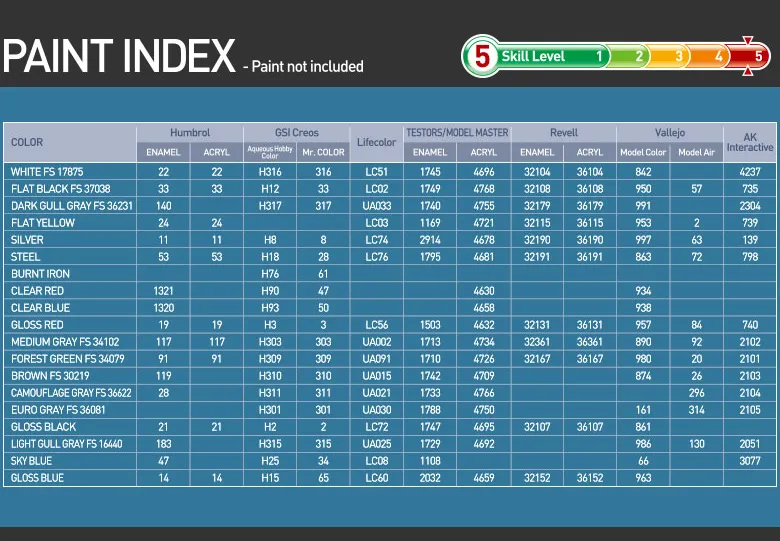The width and height of the screenshot is (780, 541).
Task: Select the DARK GULL GRAY FS 36231 label
Action: point(72,206)
